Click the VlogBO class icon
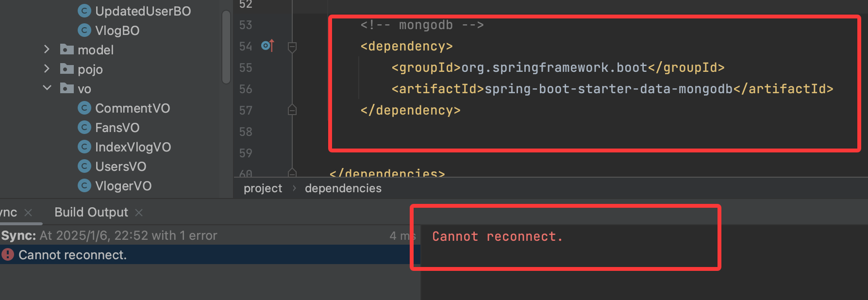868x300 pixels. [x=84, y=30]
